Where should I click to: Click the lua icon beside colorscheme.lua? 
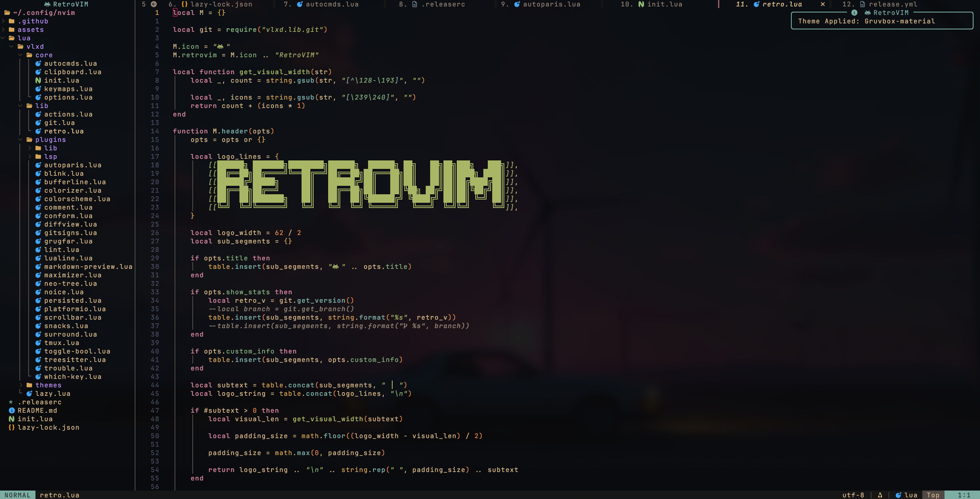(x=38, y=199)
